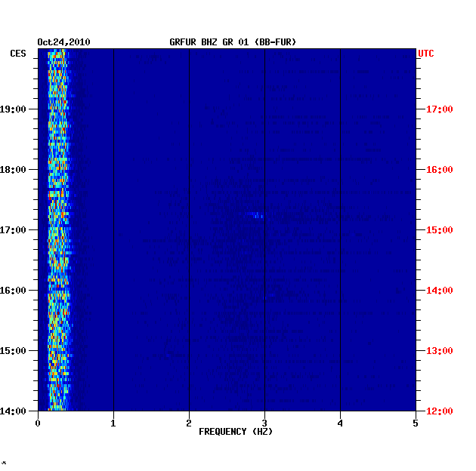Click the 19:00 CES time label
This screenshot has height=471, width=476.
(13, 109)
